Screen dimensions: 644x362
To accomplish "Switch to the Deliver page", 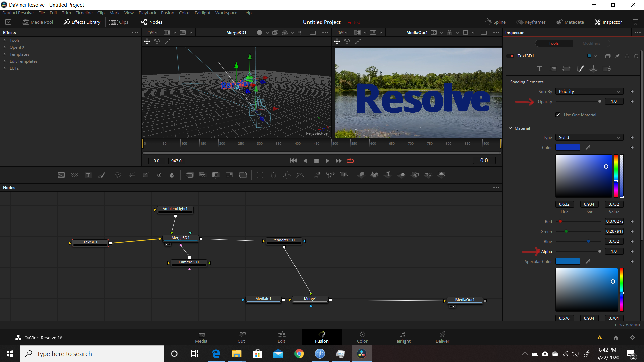I will (x=442, y=337).
